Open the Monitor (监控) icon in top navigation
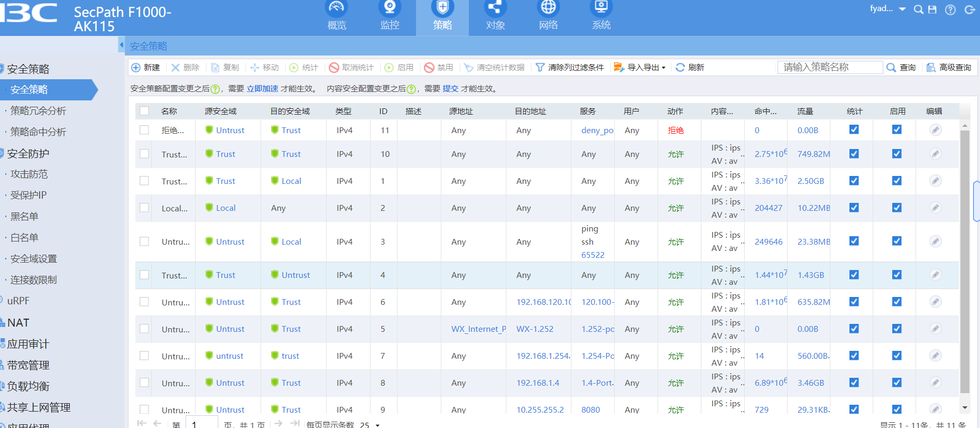Screen dimensions: 980x428 [390, 7]
